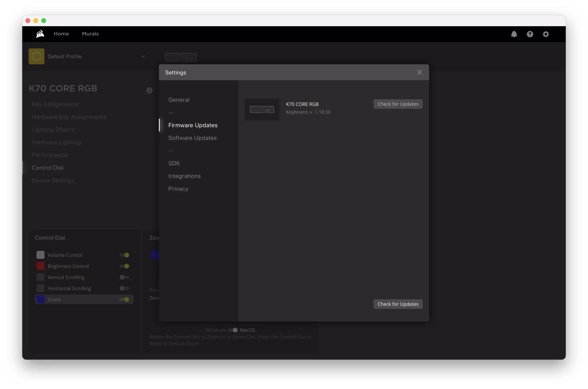Open Hardware Key Assignments menu item
Image resolution: width=588 pixels, height=389 pixels.
(69, 117)
